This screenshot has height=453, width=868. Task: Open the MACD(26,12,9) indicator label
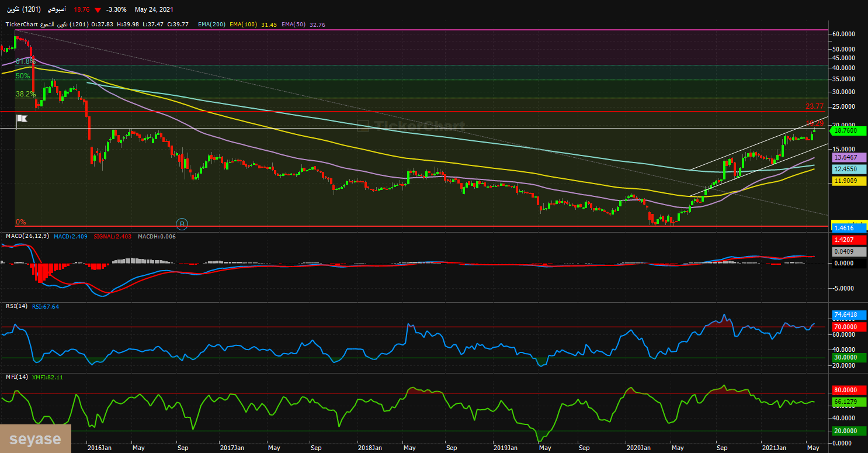tap(27, 236)
